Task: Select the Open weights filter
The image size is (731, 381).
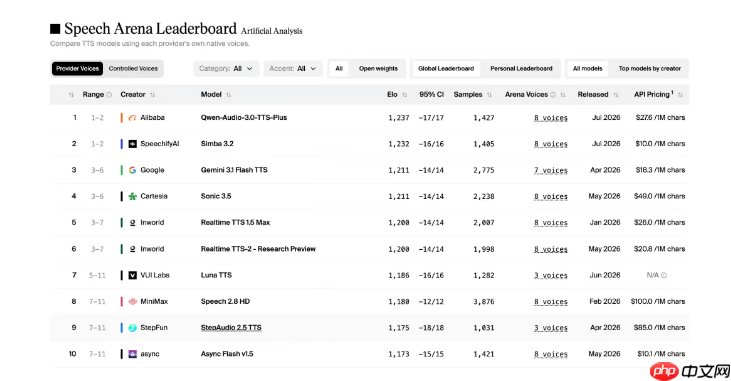Action: (x=378, y=69)
